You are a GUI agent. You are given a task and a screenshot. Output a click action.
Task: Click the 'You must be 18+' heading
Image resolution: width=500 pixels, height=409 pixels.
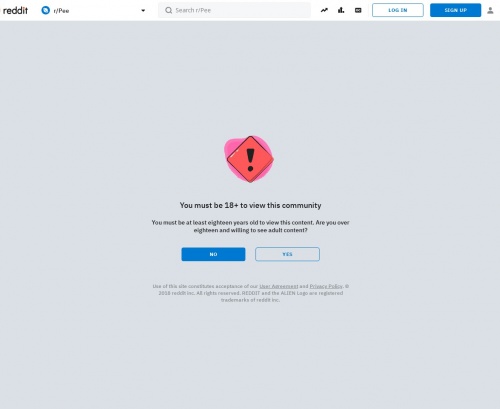(250, 205)
